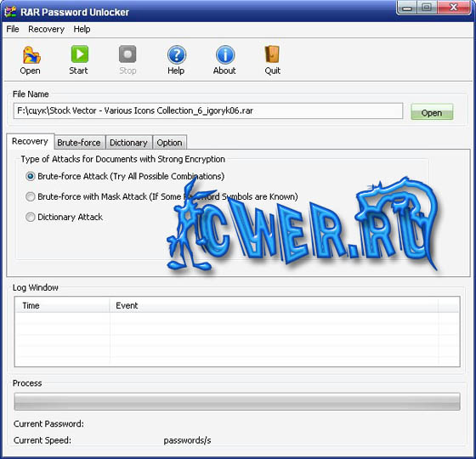Image resolution: width=476 pixels, height=459 pixels.
Task: Click the RAR Password Unlocker title bar icon
Action: tap(10, 12)
